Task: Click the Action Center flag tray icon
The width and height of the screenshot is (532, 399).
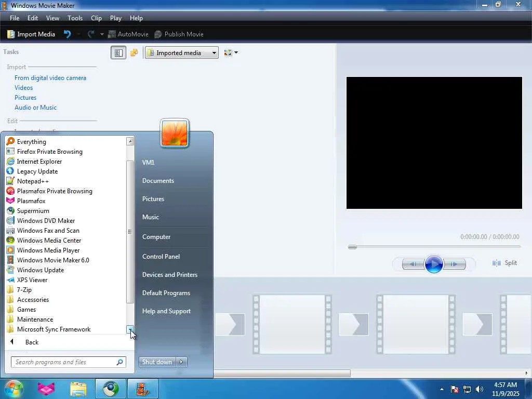Action: (455, 389)
